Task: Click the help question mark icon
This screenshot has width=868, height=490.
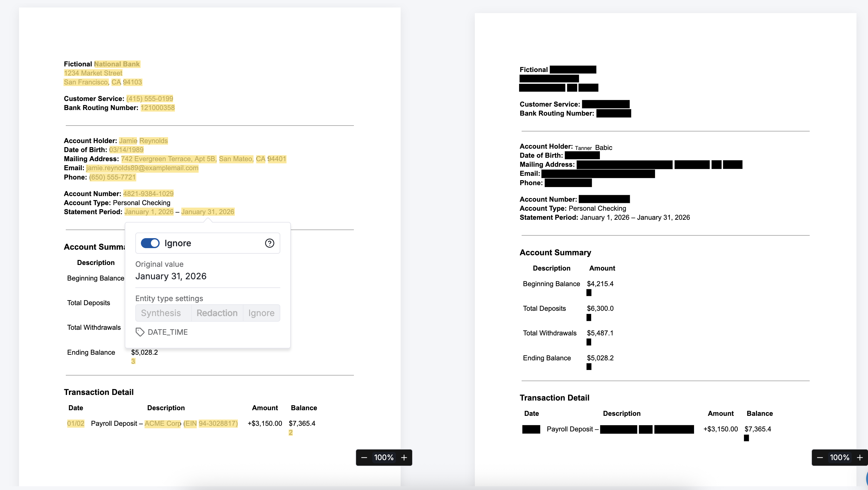Action: pyautogui.click(x=269, y=243)
